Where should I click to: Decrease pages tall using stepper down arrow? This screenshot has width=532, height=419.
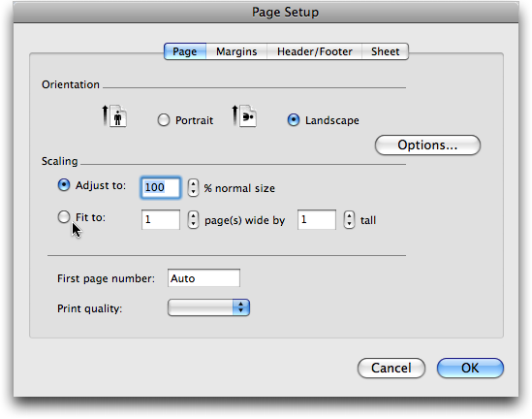(349, 224)
